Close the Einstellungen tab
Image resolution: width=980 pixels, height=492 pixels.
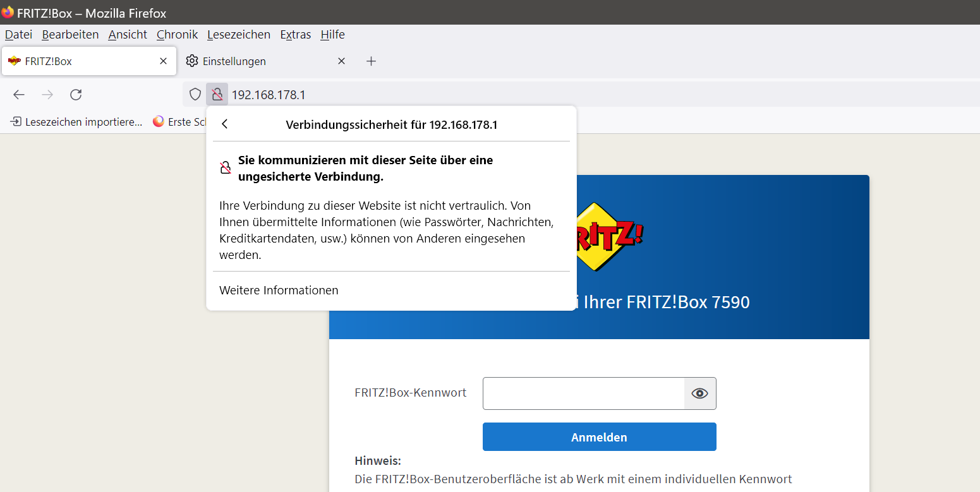pos(341,61)
